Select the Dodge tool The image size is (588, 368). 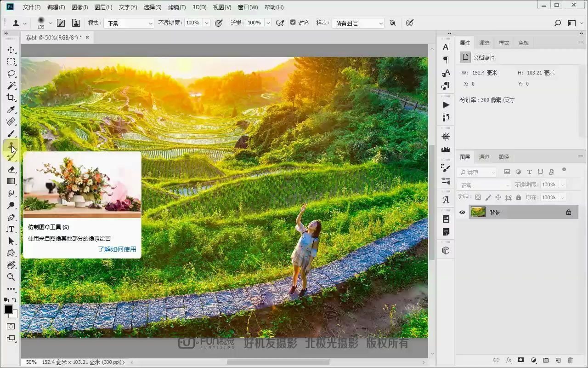click(x=11, y=205)
